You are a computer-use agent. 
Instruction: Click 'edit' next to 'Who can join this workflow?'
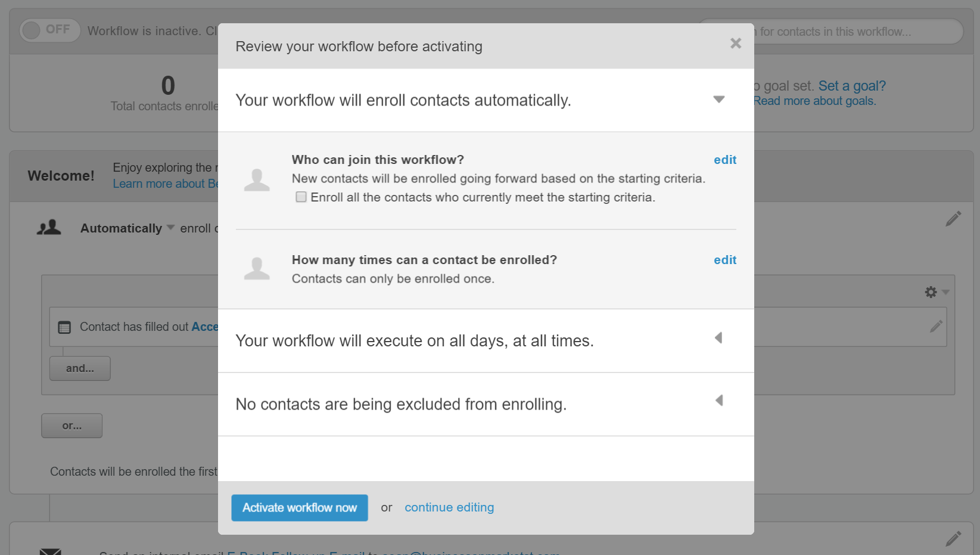coord(724,160)
